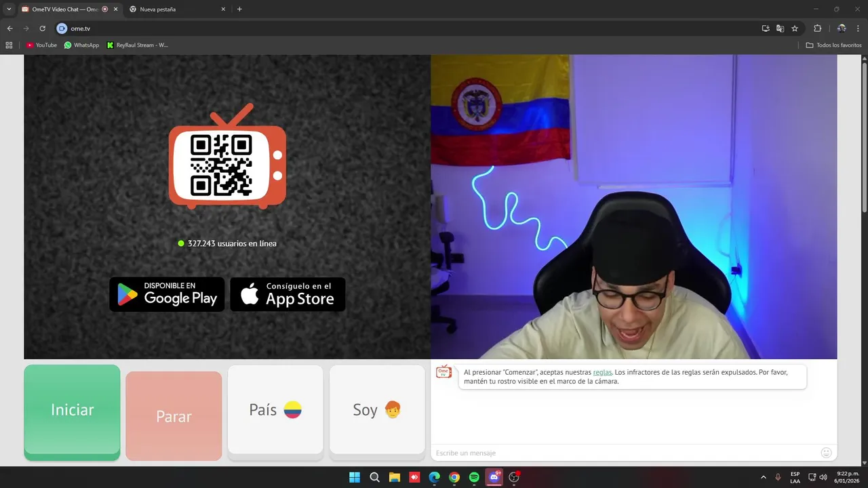This screenshot has width=868, height=488.
Task: Open the ESP LAA language switcher
Action: coord(795,477)
